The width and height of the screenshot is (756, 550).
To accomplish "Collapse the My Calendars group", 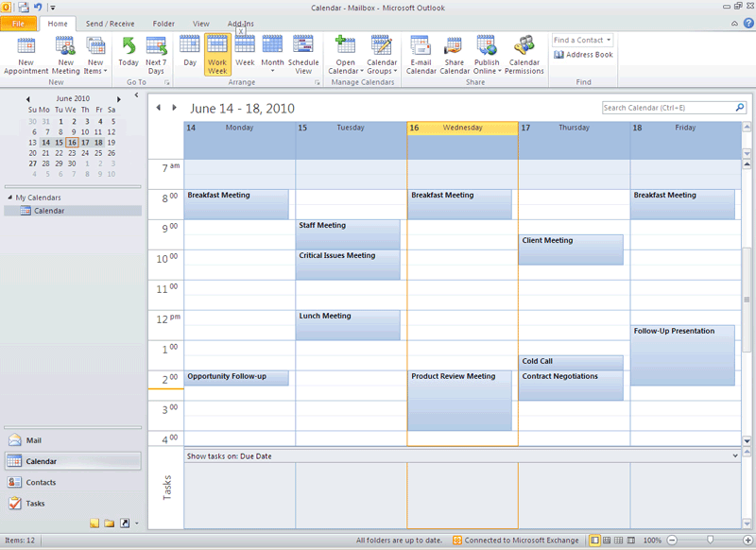I will tap(9, 198).
